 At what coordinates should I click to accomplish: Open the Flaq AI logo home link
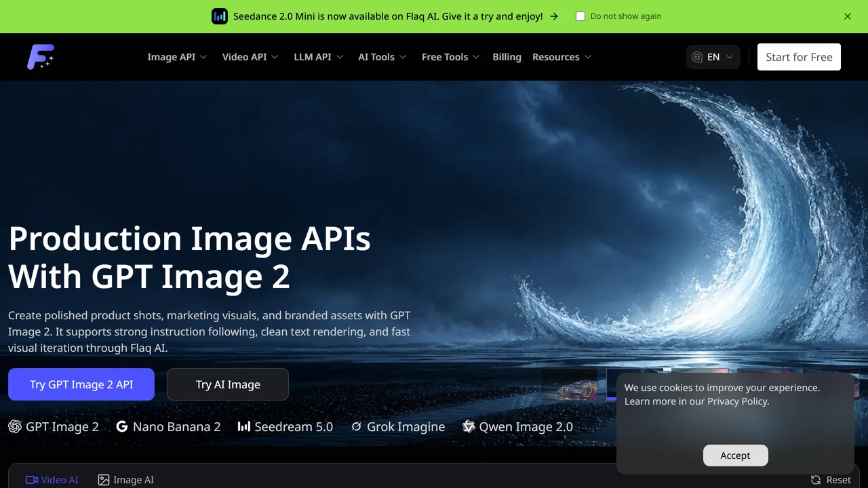click(41, 57)
